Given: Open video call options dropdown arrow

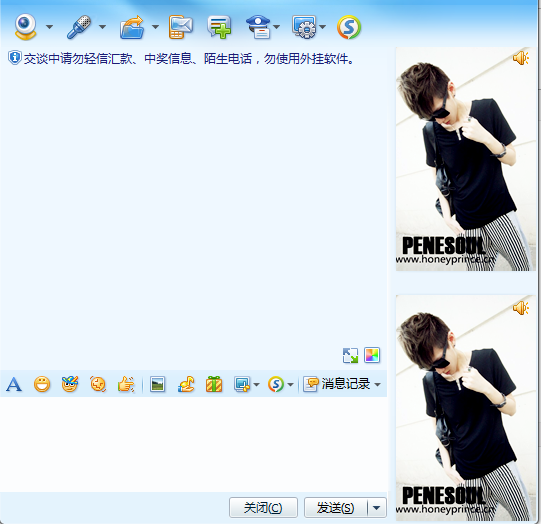Looking at the screenshot, I should 50,27.
